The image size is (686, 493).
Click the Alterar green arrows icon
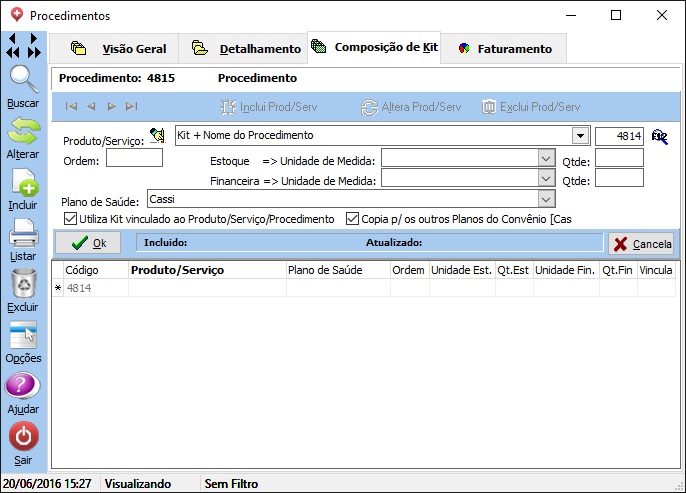[x=23, y=131]
